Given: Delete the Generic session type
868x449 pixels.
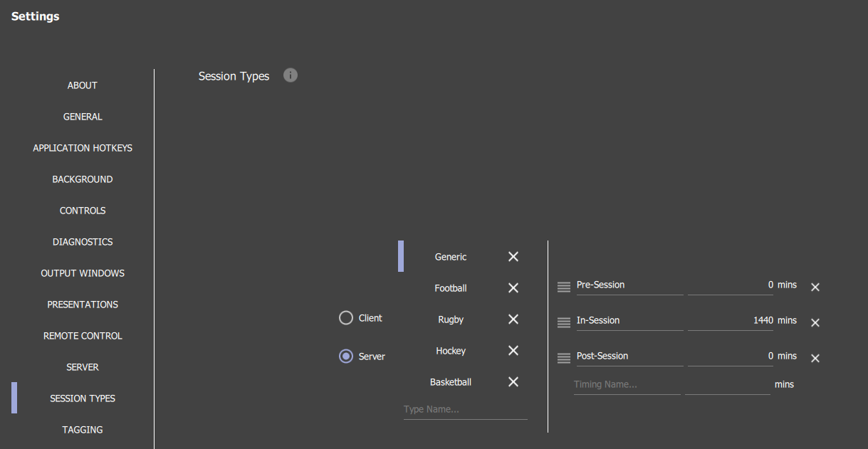Looking at the screenshot, I should tap(513, 257).
